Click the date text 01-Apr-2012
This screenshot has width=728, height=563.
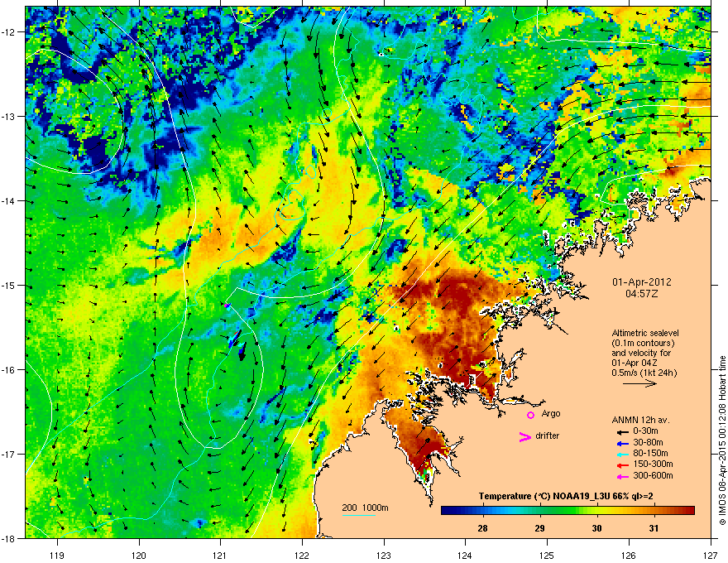click(642, 282)
